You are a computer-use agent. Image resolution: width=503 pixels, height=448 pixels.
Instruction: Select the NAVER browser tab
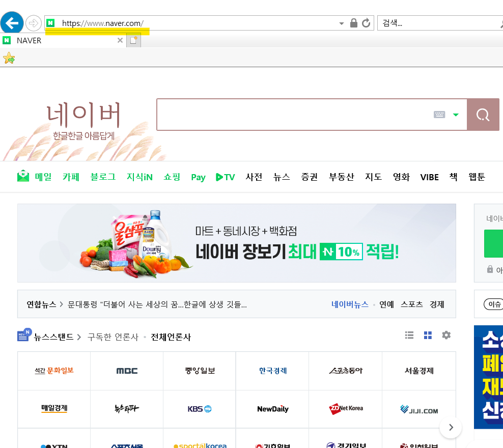point(63,40)
